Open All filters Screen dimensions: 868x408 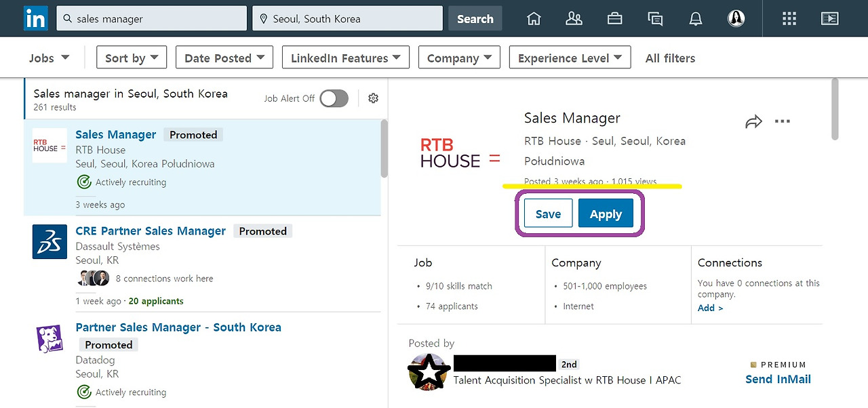pos(670,58)
